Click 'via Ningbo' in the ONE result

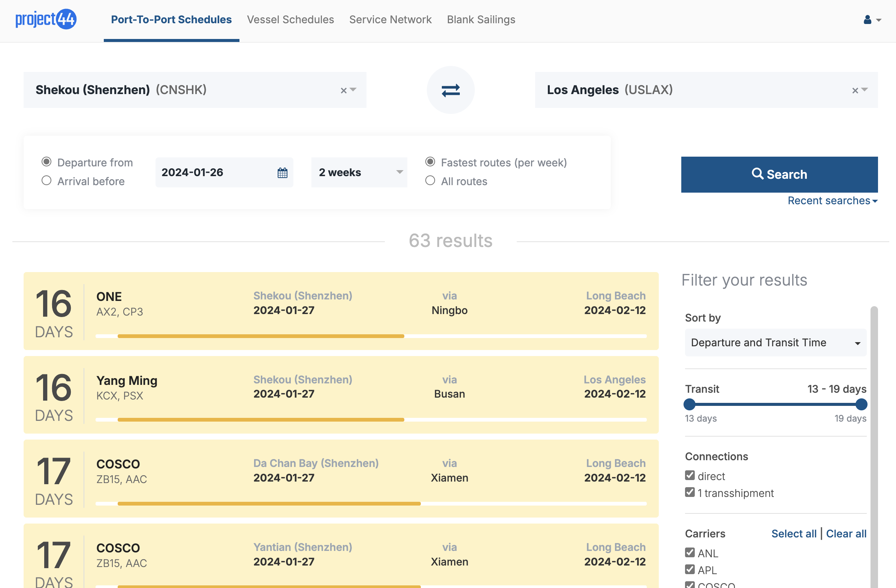tap(450, 303)
